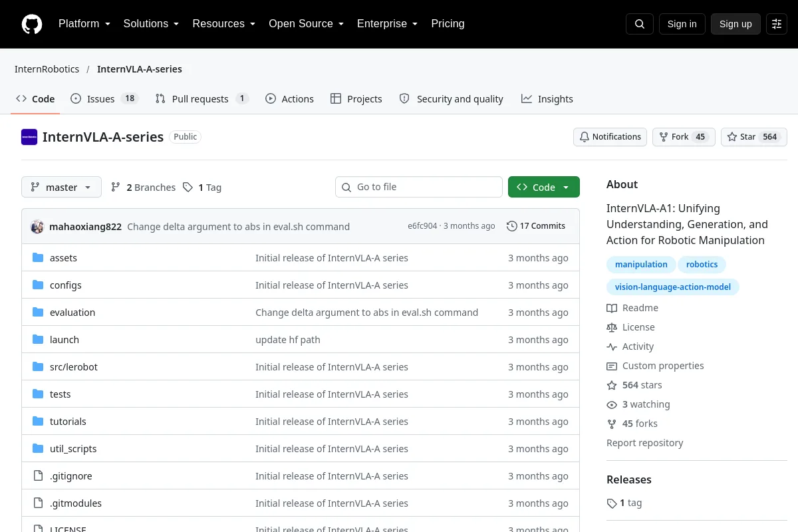Open the Actions tab
Screen dimensions: 798x532
click(x=289, y=99)
